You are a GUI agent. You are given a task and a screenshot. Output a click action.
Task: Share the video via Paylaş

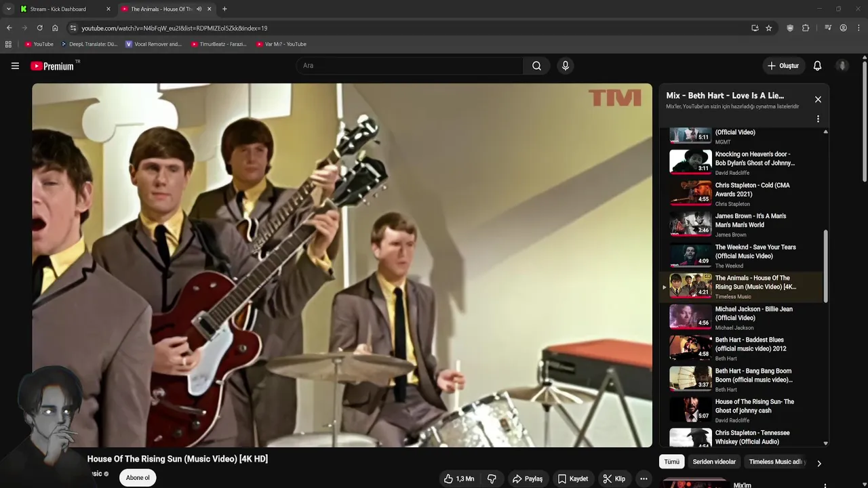528,479
